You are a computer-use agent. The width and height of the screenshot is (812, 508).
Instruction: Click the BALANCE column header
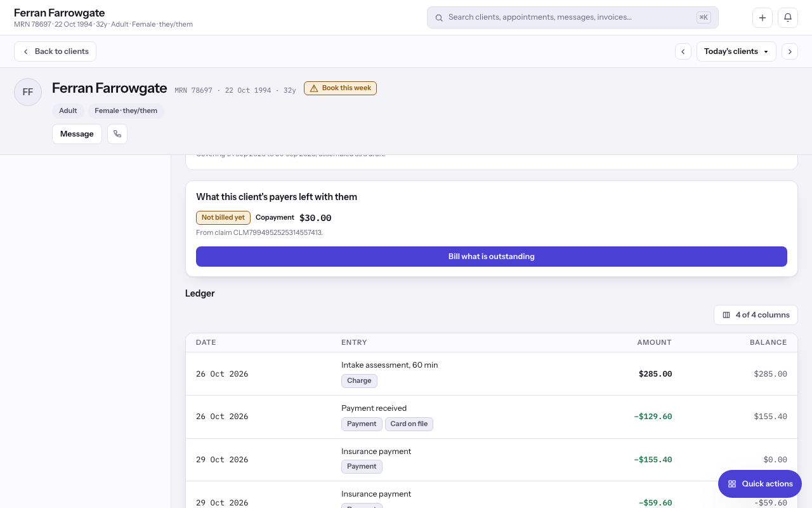tap(768, 342)
